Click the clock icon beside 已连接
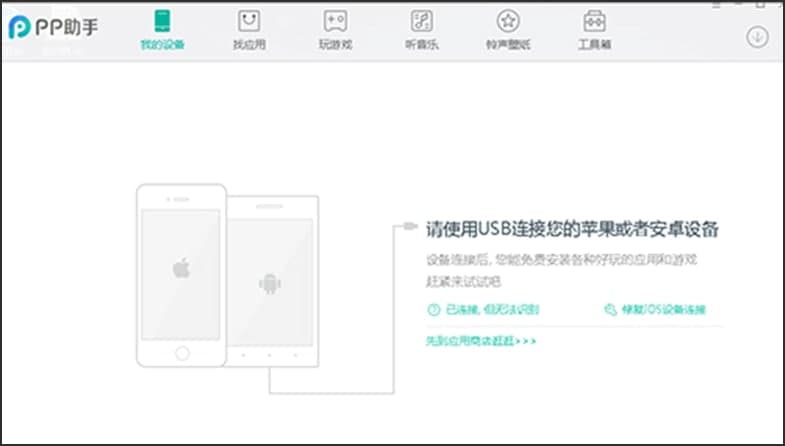 point(434,309)
